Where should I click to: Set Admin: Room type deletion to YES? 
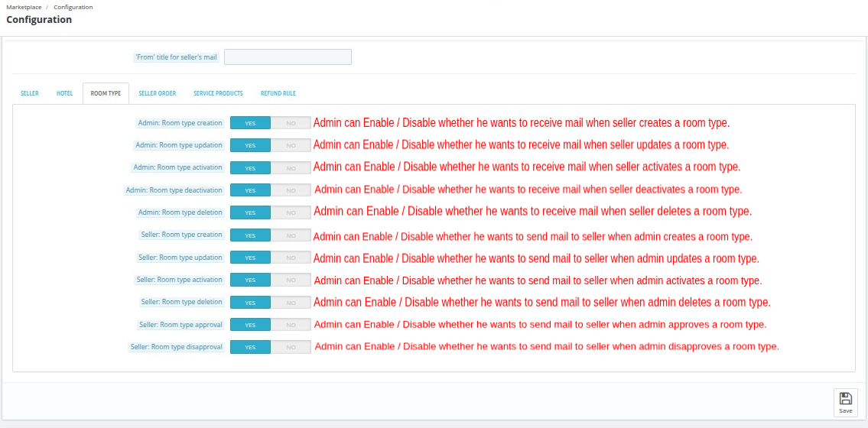[x=250, y=212]
